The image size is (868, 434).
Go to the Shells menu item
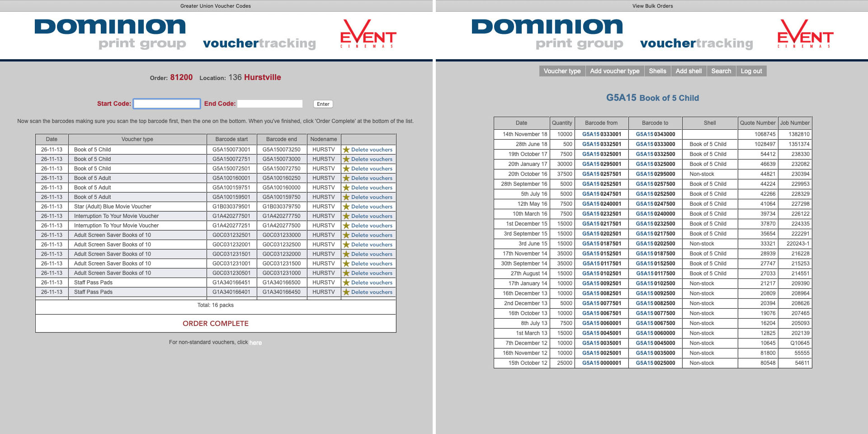pos(657,71)
